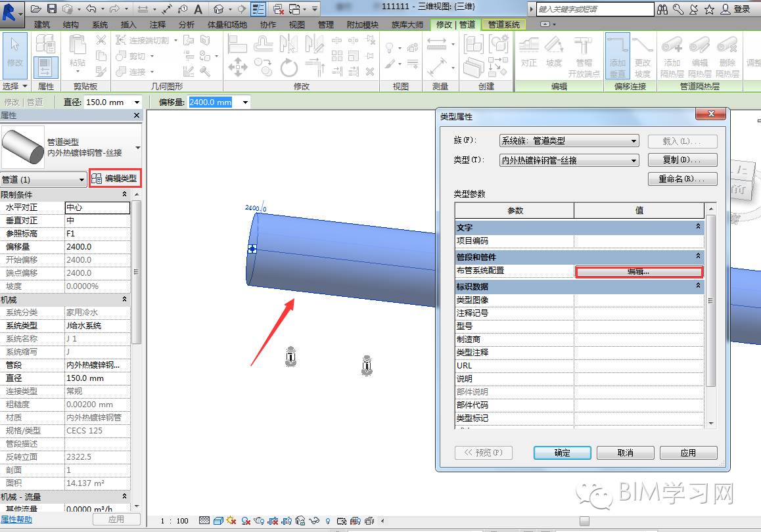Viewport: 761px width, 532px height.
Task: Click the Redo arrow icon
Action: (x=114, y=9)
